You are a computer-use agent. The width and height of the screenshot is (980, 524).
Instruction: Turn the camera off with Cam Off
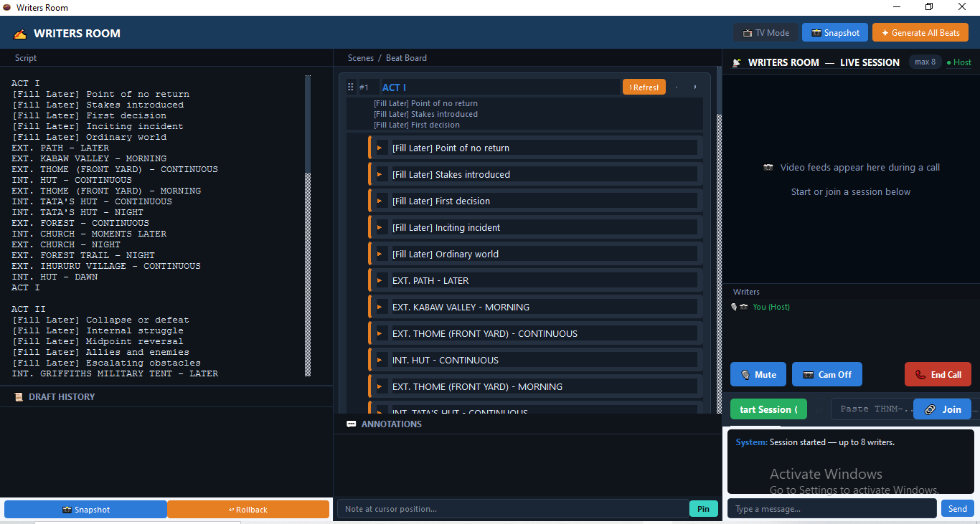[x=827, y=374]
